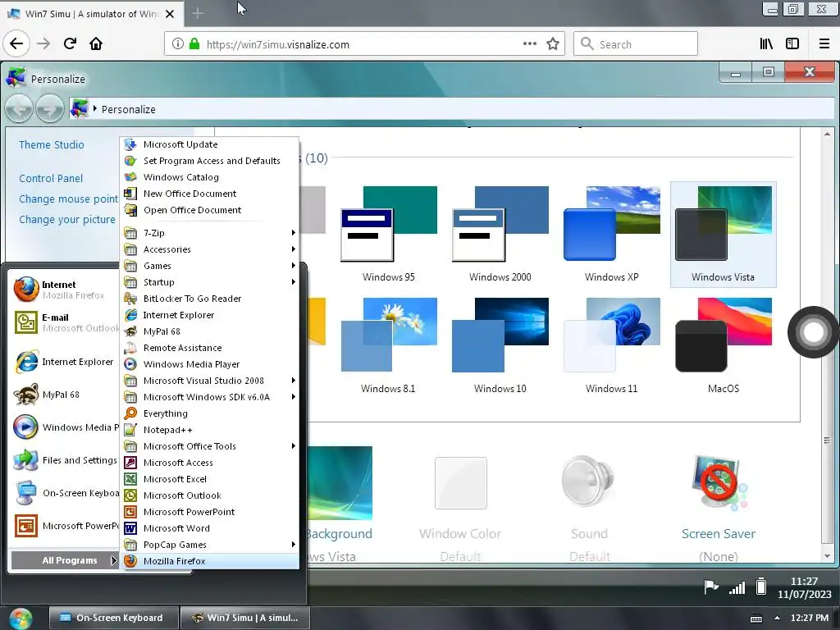
Task: Expand the 7-Zip submenu
Action: pyautogui.click(x=209, y=233)
